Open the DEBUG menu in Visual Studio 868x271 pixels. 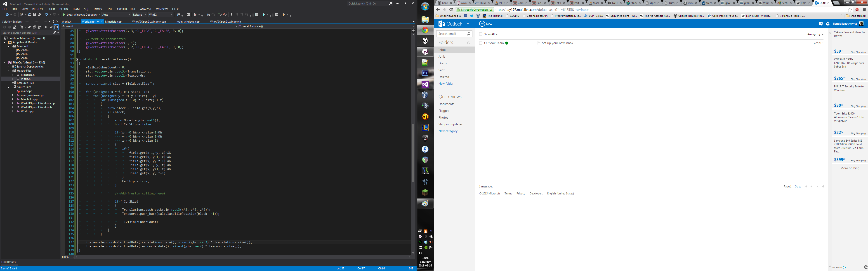(x=64, y=9)
